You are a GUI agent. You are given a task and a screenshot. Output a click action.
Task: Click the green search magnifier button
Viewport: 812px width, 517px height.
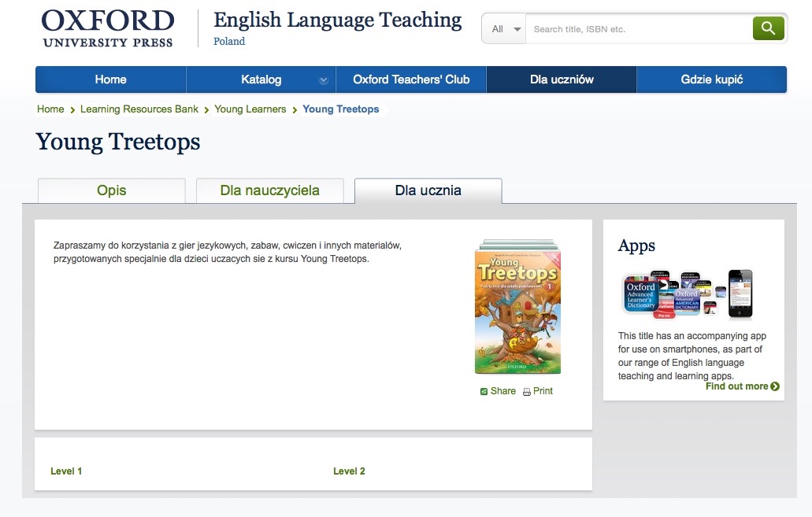(x=768, y=28)
